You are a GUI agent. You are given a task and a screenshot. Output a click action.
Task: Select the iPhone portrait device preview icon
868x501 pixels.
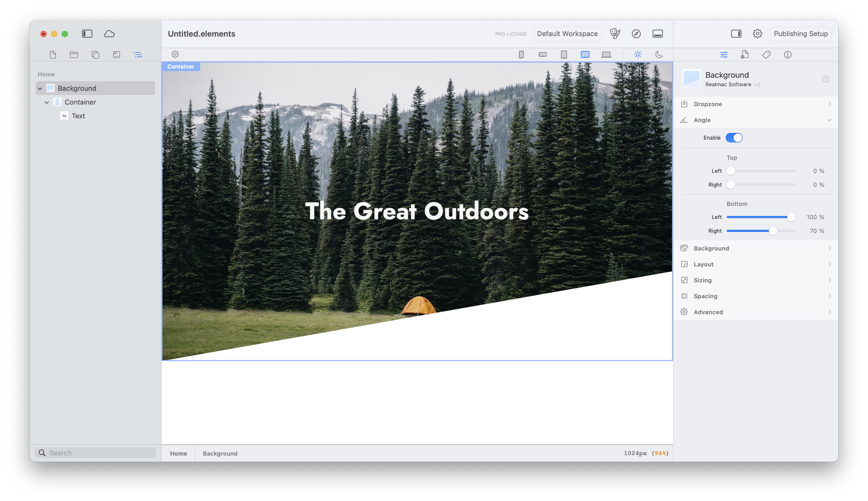[x=521, y=54]
